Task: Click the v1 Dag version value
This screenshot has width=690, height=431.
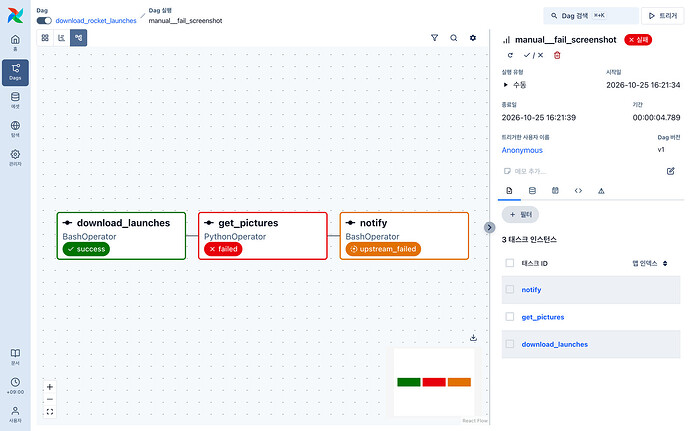Action: 661,150
